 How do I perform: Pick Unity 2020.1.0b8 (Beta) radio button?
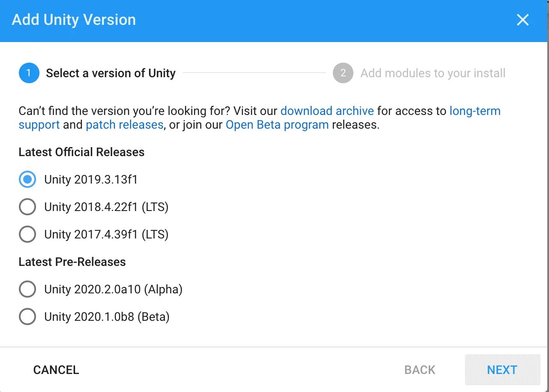[x=27, y=317]
